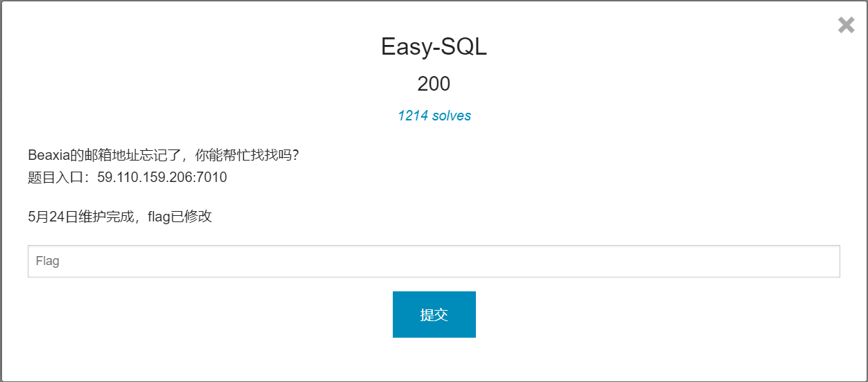This screenshot has width=868, height=382.
Task: Click the port number 7010
Action: click(x=211, y=177)
